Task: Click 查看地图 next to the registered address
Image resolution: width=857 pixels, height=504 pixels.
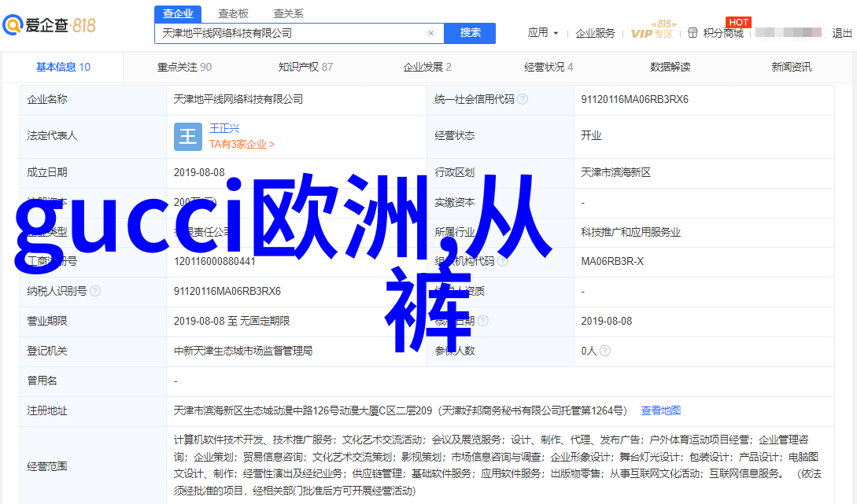Action: (x=661, y=410)
